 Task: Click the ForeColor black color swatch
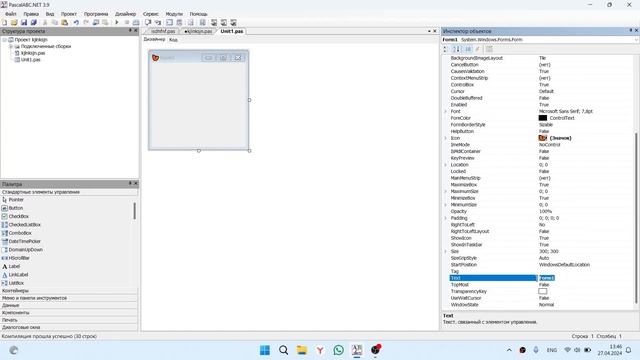pos(543,118)
